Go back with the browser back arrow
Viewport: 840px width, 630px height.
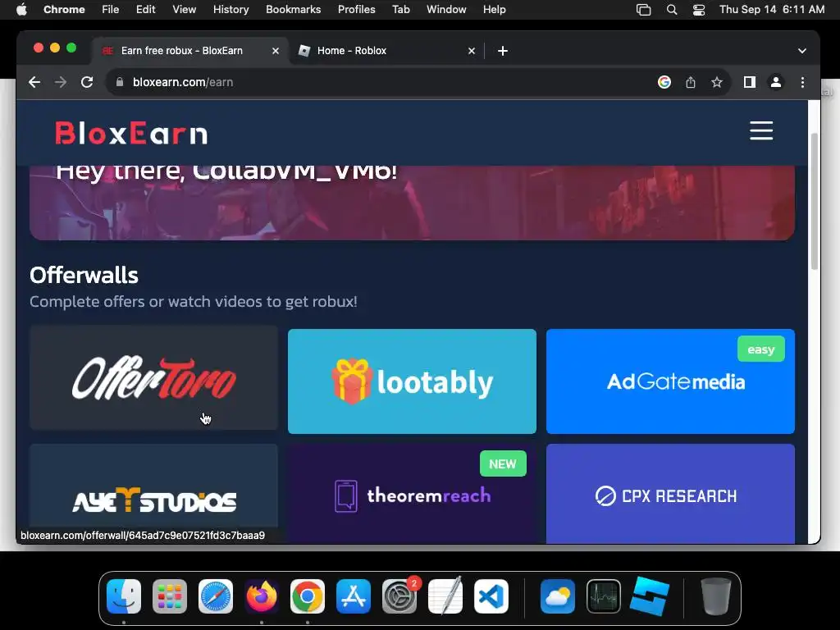(x=34, y=82)
